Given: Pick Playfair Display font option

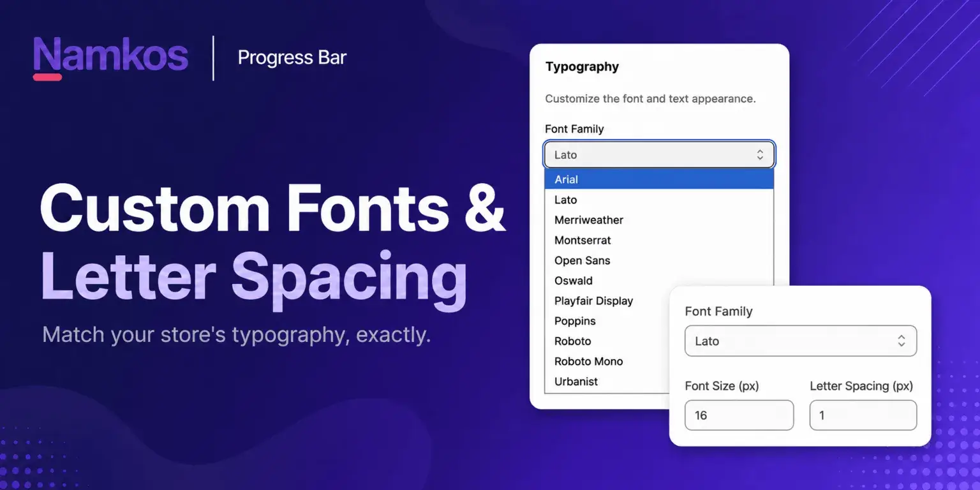Looking at the screenshot, I should click(x=607, y=301).
